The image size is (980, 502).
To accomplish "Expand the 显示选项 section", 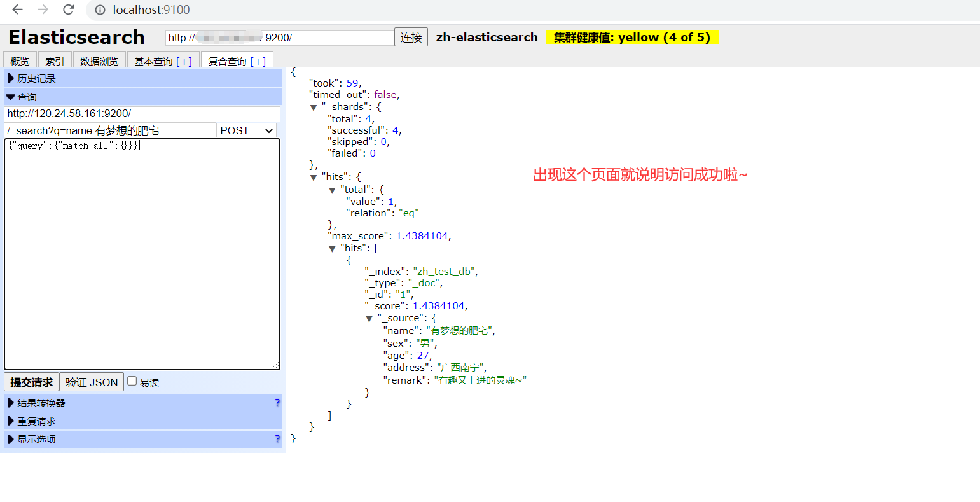I will [143, 439].
